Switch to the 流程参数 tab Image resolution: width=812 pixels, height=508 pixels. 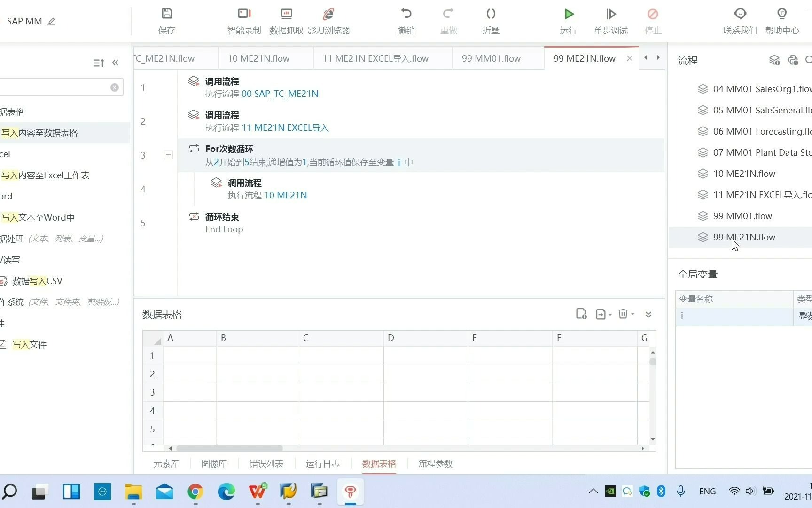pos(436,464)
